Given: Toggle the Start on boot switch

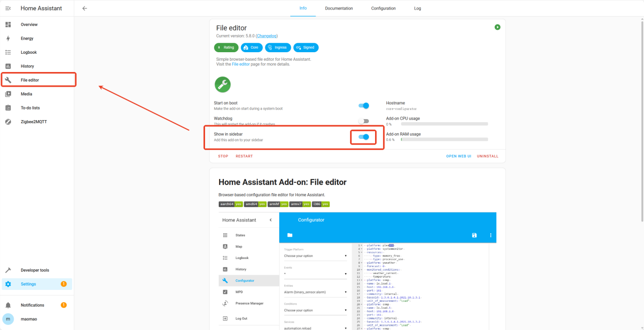Looking at the screenshot, I should [x=363, y=106].
